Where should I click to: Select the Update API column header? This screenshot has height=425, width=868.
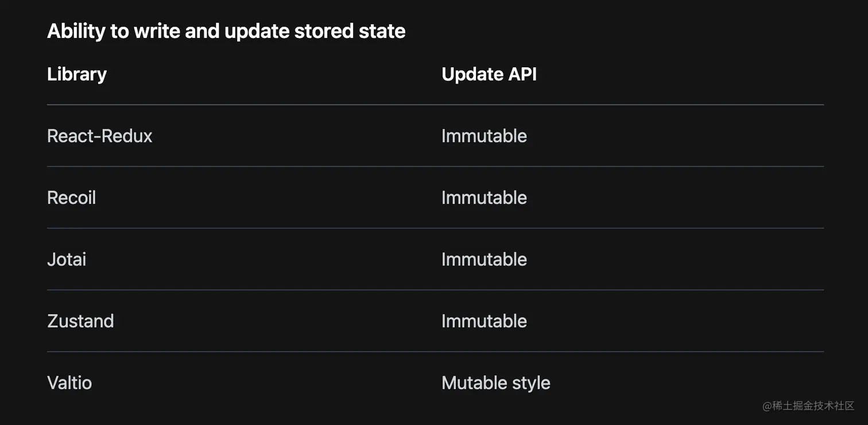coord(489,74)
